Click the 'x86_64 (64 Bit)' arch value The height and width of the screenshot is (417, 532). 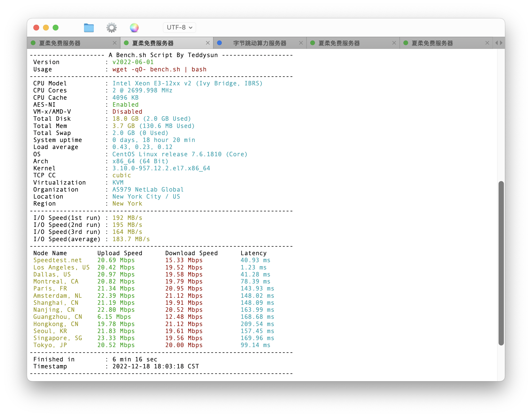pos(140,161)
